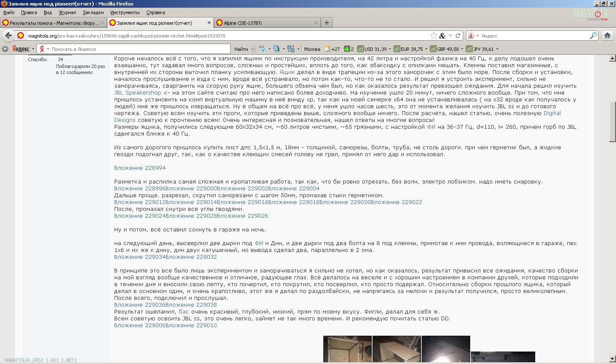Close the 'Alpine CDE-137BTi' tab
The width and height of the screenshot is (616, 364).
[316, 23]
